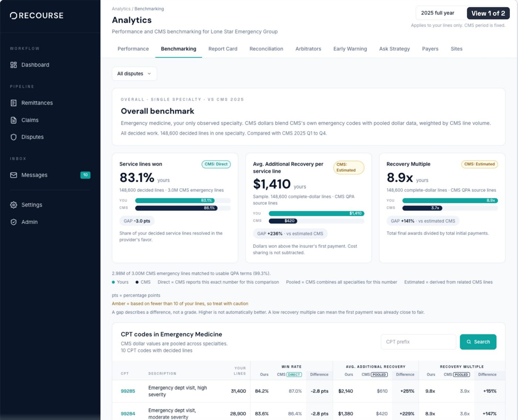Click the Recovery Multiple CMS: Estimated badge

click(480, 164)
